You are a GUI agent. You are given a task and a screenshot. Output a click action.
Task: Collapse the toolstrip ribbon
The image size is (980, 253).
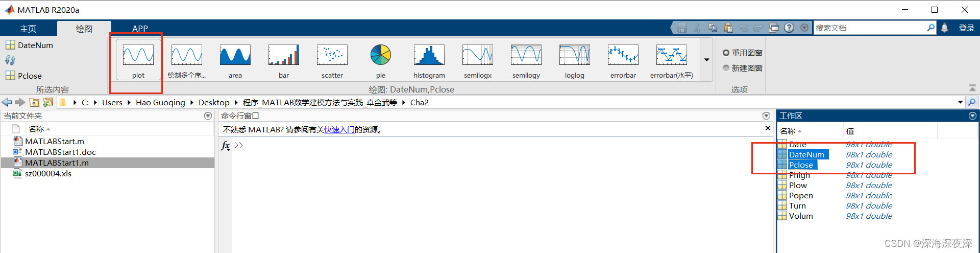click(x=972, y=88)
